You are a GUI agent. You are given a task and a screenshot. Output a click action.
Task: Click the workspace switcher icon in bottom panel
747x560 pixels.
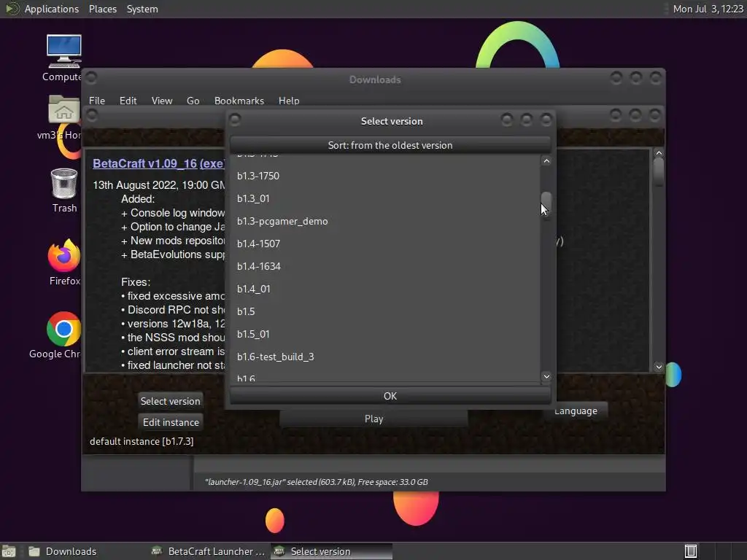click(x=691, y=551)
